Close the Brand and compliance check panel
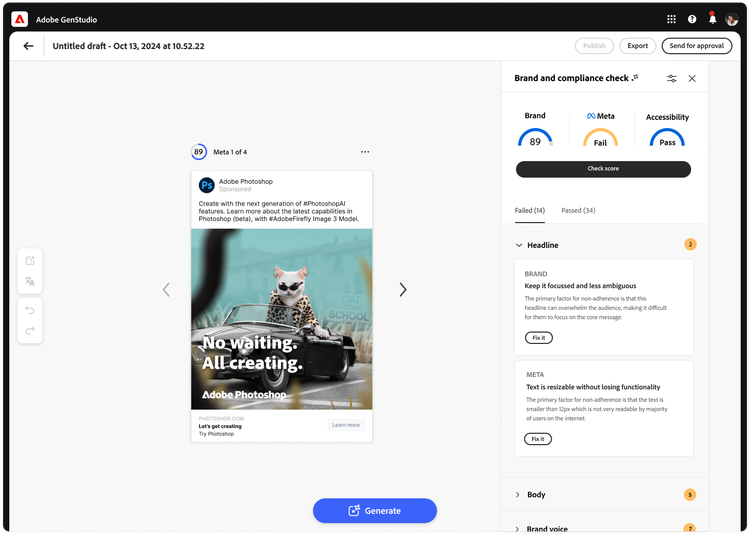The width and height of the screenshot is (750, 535). (692, 78)
